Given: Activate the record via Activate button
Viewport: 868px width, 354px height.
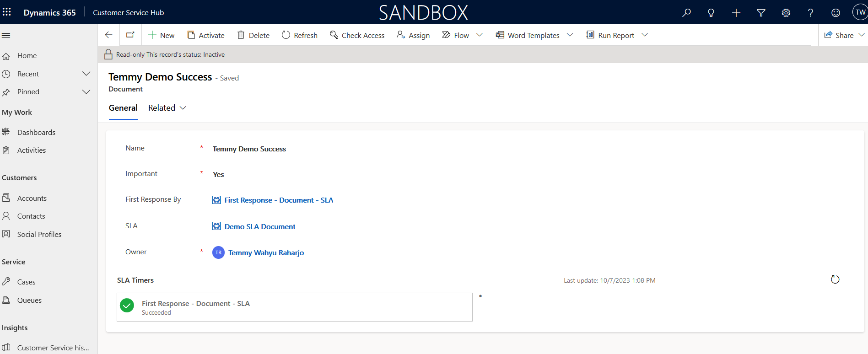Looking at the screenshot, I should (x=206, y=35).
